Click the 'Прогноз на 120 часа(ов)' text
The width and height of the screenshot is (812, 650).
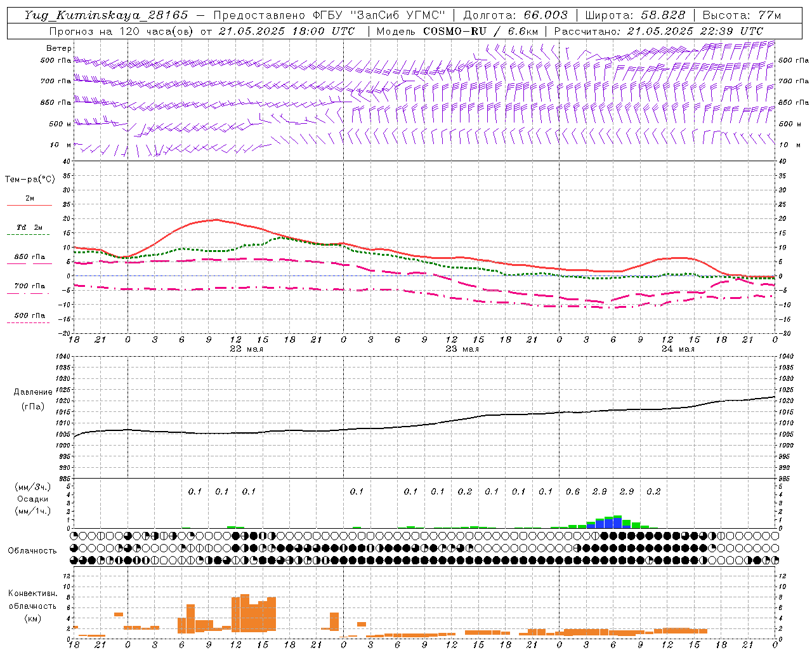[122, 31]
